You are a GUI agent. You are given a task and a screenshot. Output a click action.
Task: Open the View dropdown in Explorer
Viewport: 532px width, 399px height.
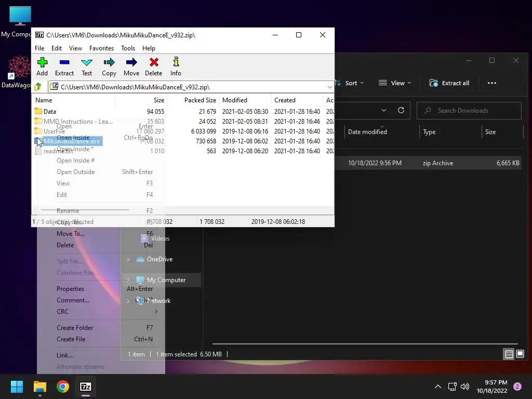point(395,83)
